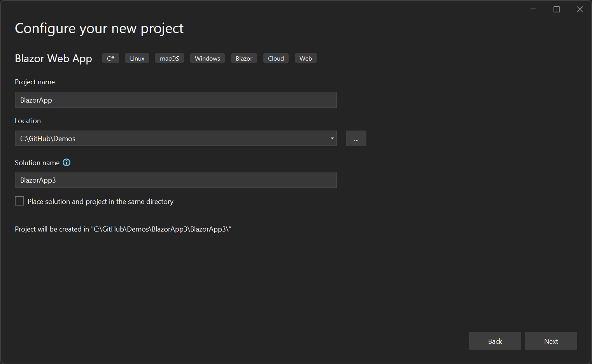The image size is (592, 364).
Task: Select the Linux platform tag
Action: point(137,58)
